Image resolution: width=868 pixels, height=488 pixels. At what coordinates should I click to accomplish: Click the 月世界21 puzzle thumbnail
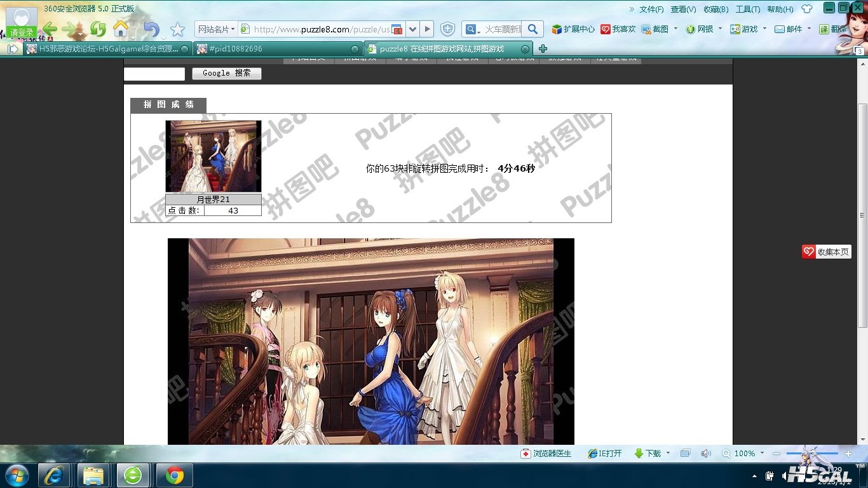point(214,156)
